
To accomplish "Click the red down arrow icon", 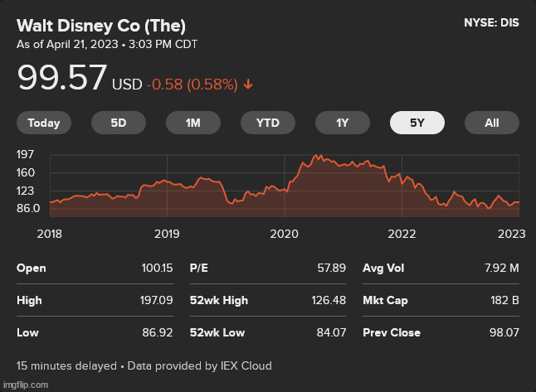I will click(249, 85).
